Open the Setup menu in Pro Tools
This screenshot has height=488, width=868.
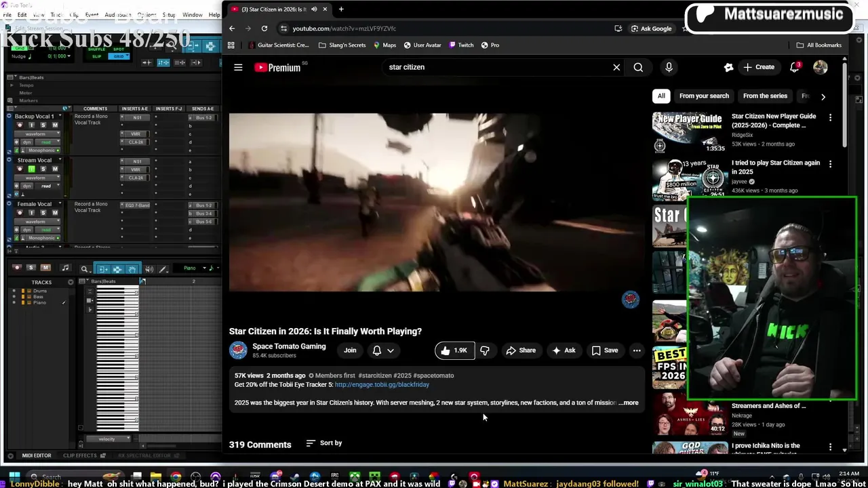[169, 14]
